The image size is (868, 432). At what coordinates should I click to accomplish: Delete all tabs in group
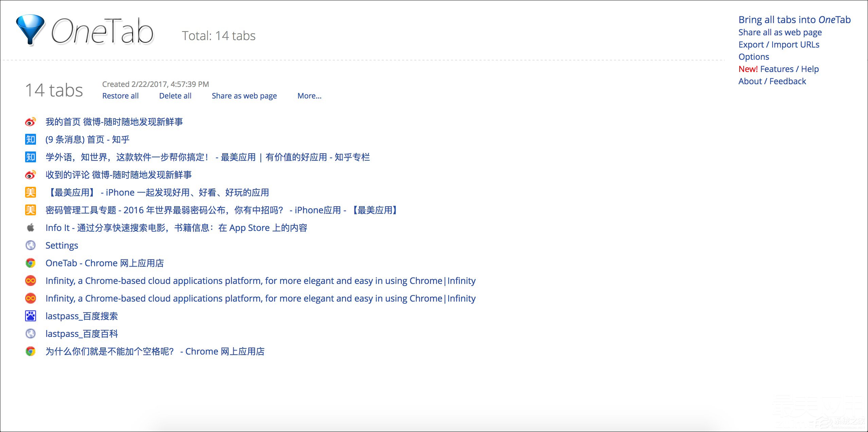click(x=175, y=96)
